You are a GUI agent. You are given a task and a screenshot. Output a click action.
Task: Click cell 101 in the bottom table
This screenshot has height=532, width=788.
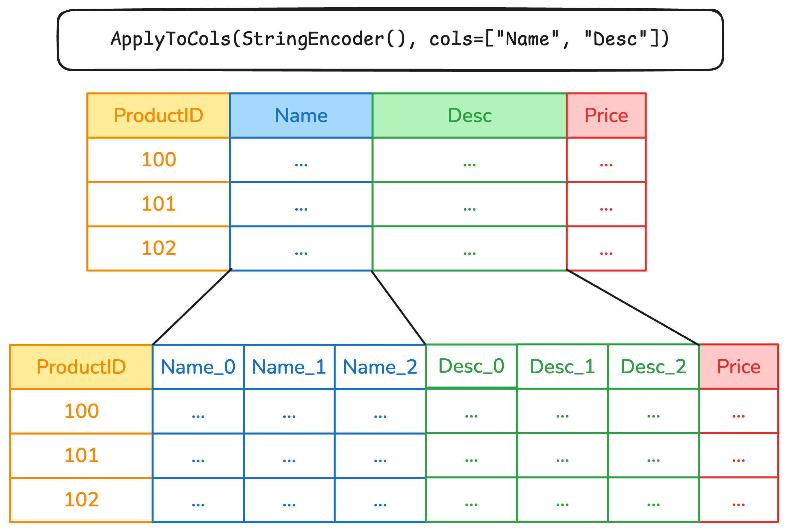tap(81, 455)
